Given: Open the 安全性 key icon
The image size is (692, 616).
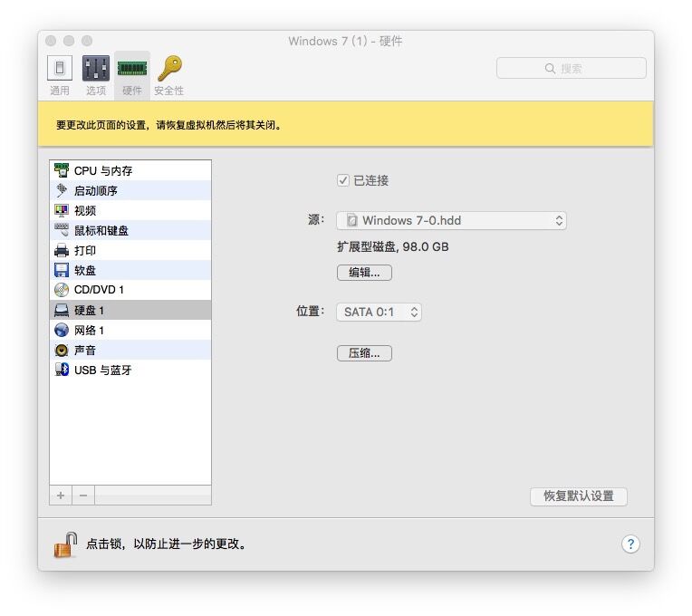Looking at the screenshot, I should click(x=168, y=69).
